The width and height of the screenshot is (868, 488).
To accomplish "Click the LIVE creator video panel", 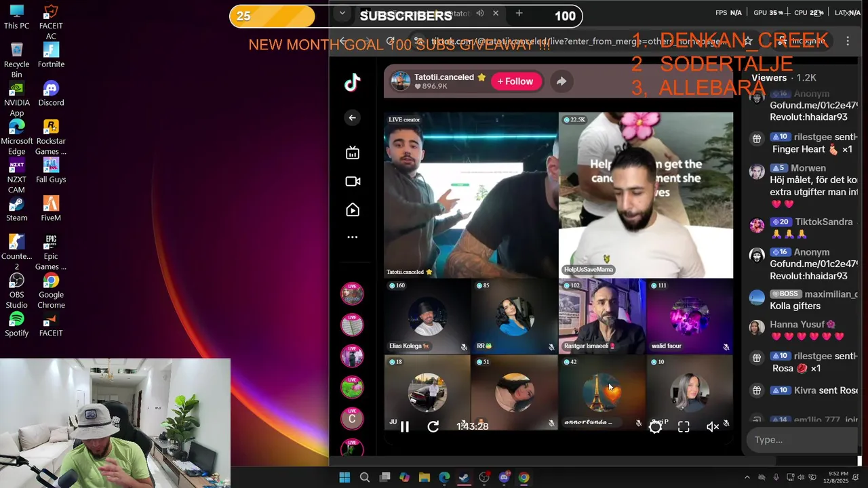I will pyautogui.click(x=471, y=195).
